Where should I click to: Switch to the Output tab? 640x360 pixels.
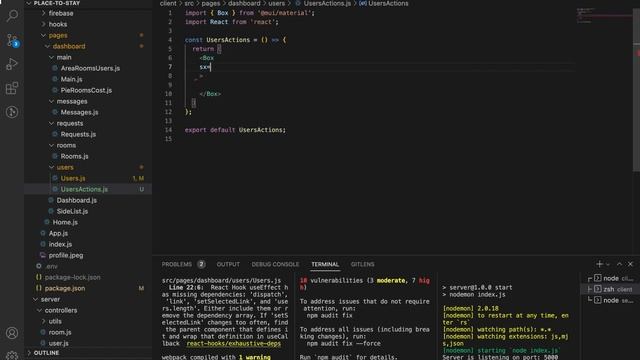click(x=228, y=264)
